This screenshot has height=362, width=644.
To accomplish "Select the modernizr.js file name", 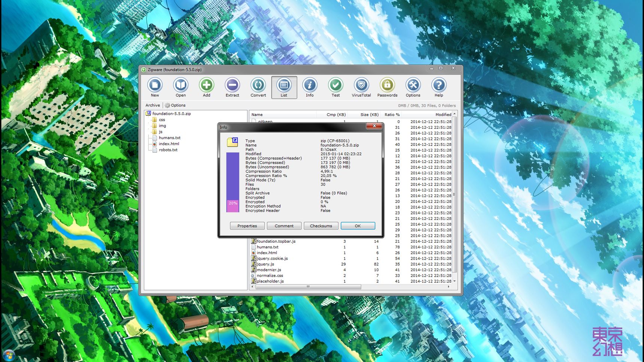I will tap(269, 270).
